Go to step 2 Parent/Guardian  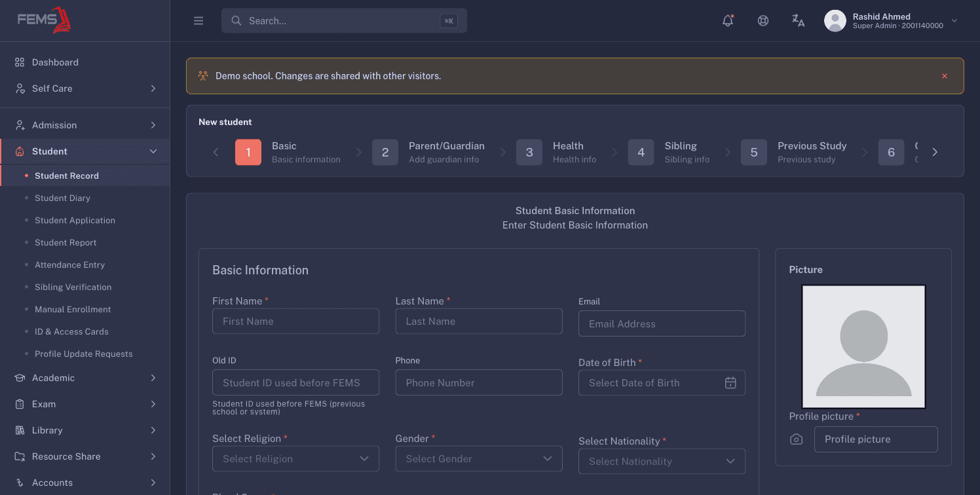pos(428,152)
